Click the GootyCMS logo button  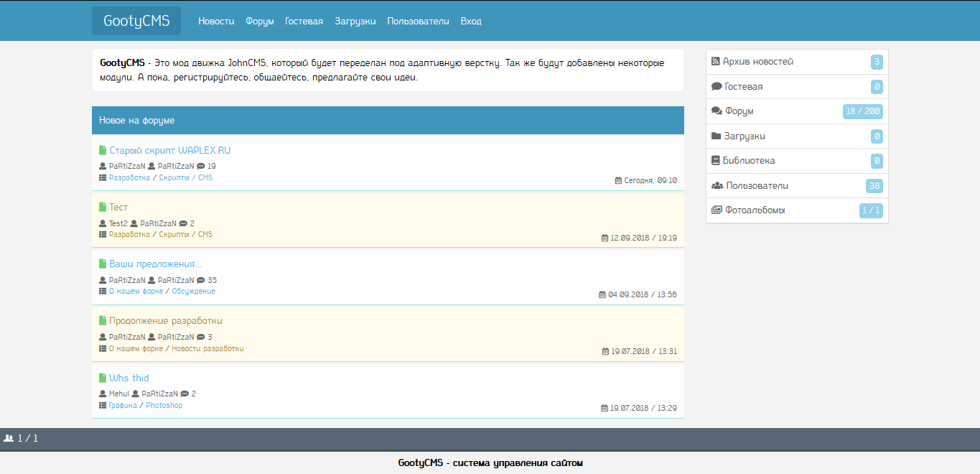tap(136, 21)
